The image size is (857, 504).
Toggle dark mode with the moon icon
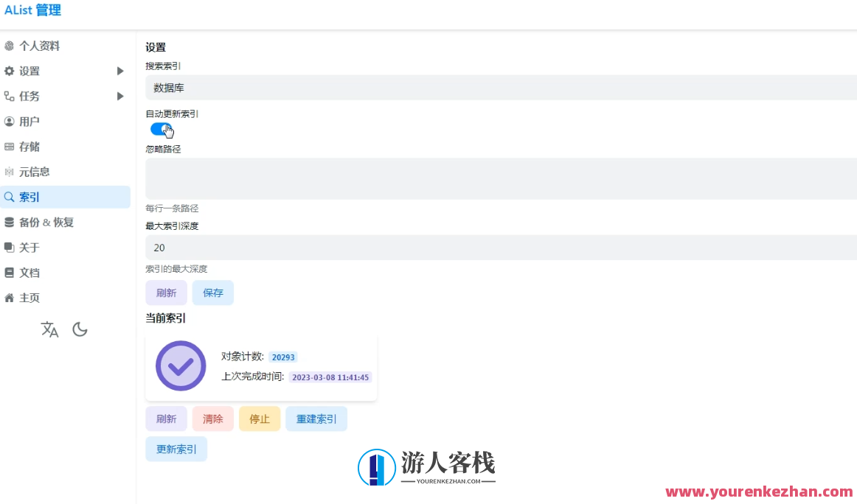click(x=80, y=329)
